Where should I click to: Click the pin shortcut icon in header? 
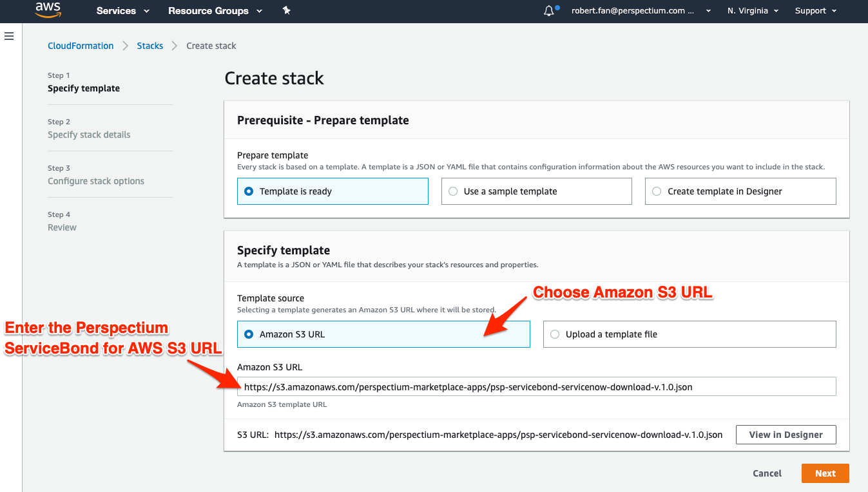(x=287, y=10)
